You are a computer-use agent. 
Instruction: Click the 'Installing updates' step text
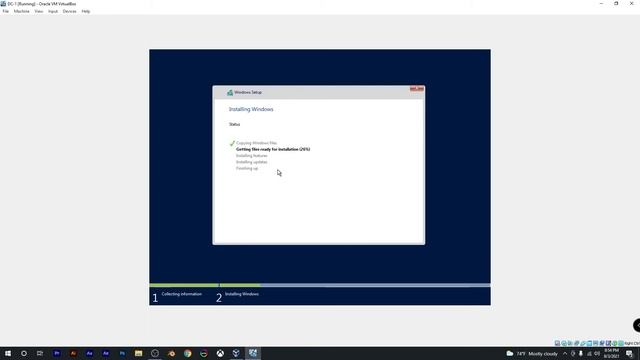[251, 162]
